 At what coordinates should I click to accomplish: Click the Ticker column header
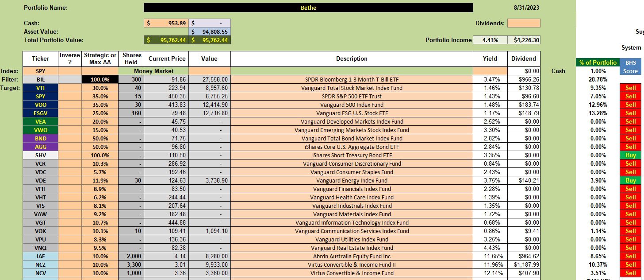click(41, 59)
